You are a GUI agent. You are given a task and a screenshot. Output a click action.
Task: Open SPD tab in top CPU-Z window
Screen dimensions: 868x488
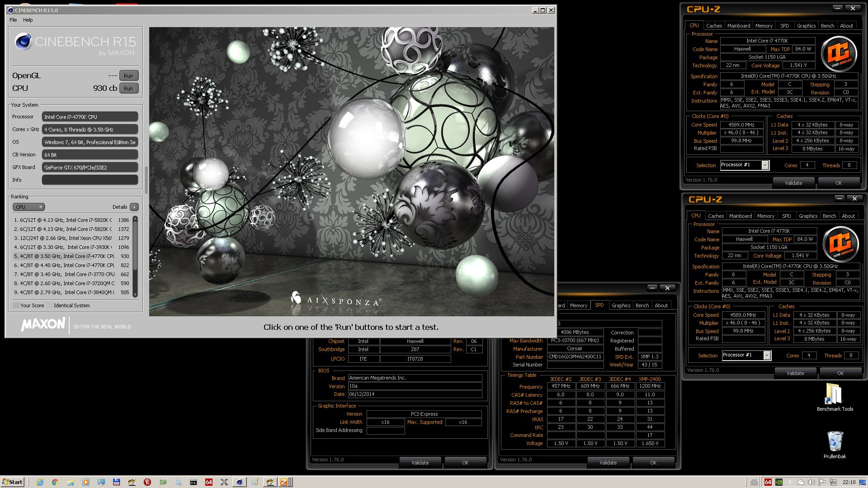pyautogui.click(x=784, y=26)
